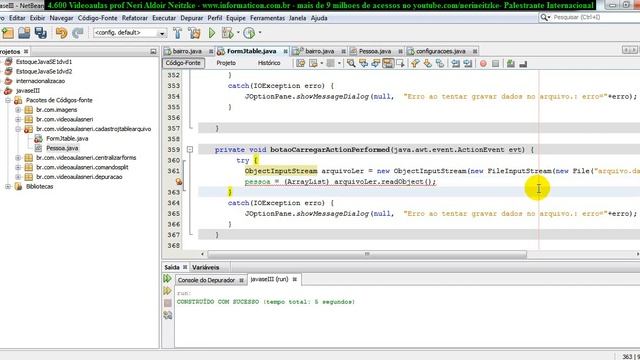Screen dimensions: 640x360
Task: Toggle Rectangular Selection in editor toolbar
Action: [400, 63]
